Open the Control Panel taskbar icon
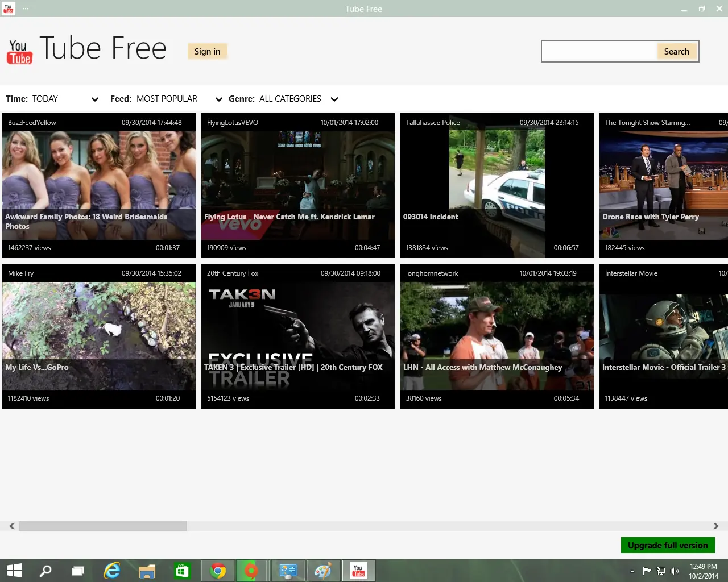Viewport: 728px width, 582px height. 288,571
